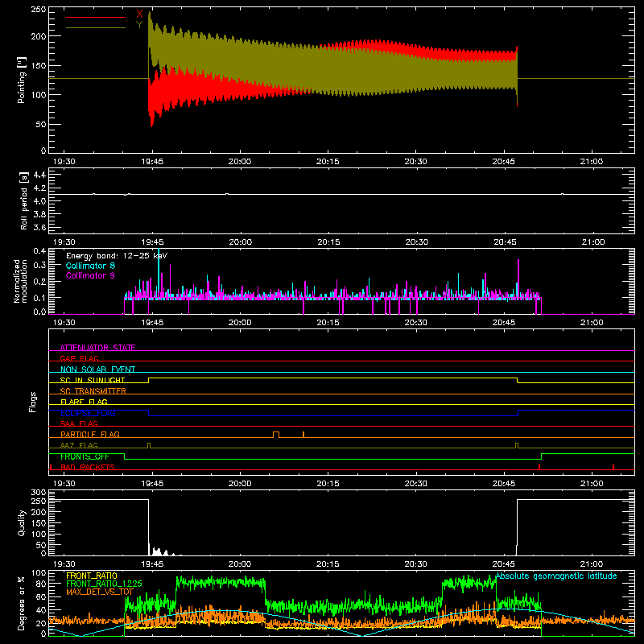
Task: Select the NON_SOLAR_EVENT flag label
Action: click(97, 369)
